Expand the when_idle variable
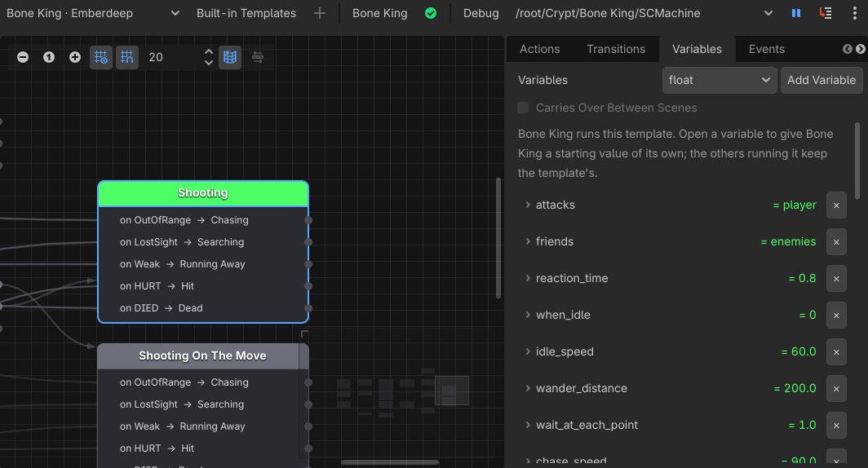The width and height of the screenshot is (868, 468). [528, 315]
